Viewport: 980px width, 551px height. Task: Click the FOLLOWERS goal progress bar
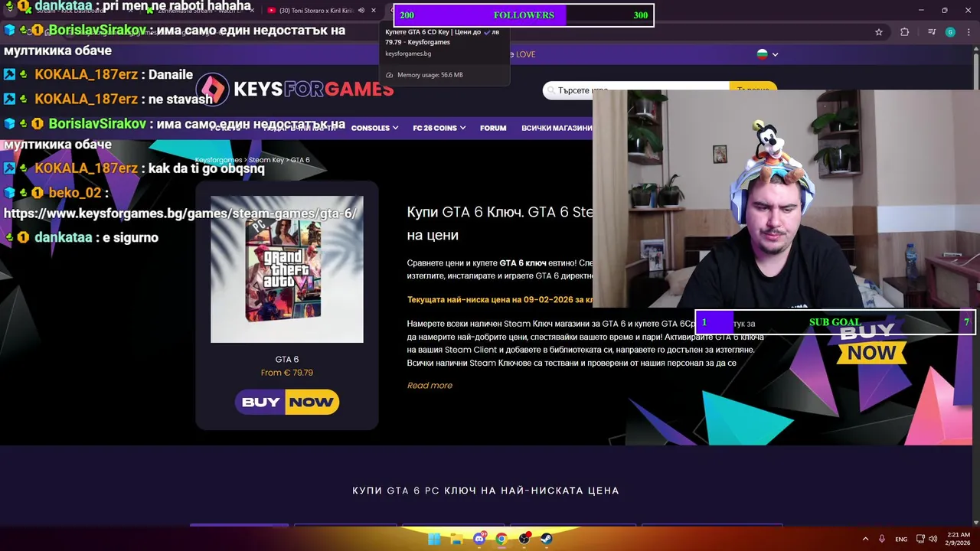click(x=524, y=15)
